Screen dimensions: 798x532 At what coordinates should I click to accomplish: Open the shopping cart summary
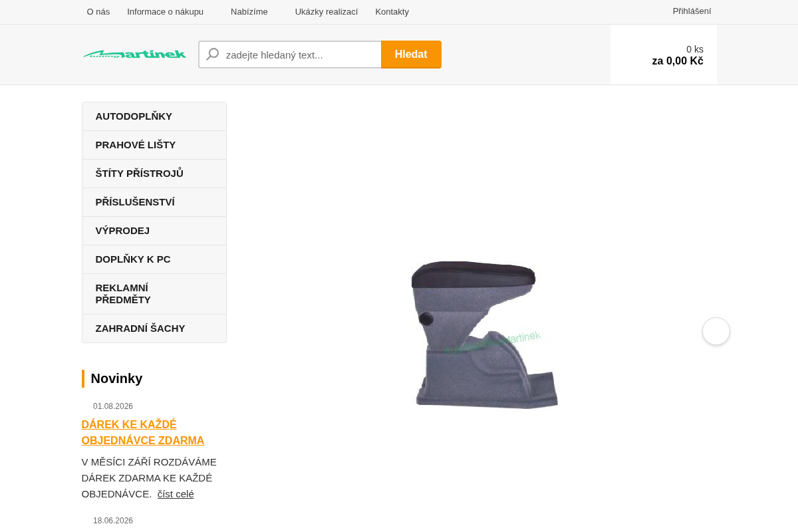[x=664, y=55]
